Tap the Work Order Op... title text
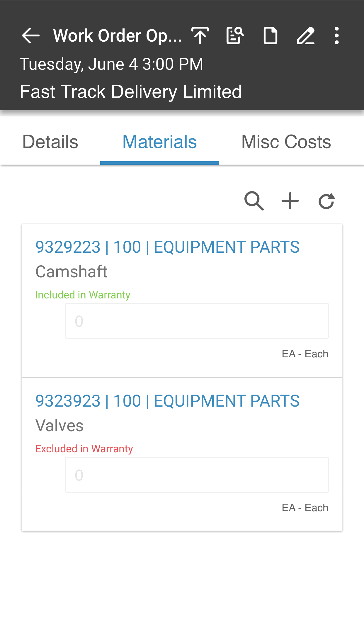 (x=118, y=35)
